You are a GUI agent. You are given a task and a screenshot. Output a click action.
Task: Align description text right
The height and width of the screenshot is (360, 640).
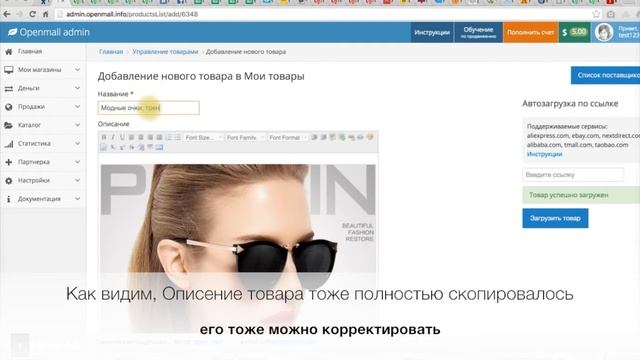(x=150, y=138)
